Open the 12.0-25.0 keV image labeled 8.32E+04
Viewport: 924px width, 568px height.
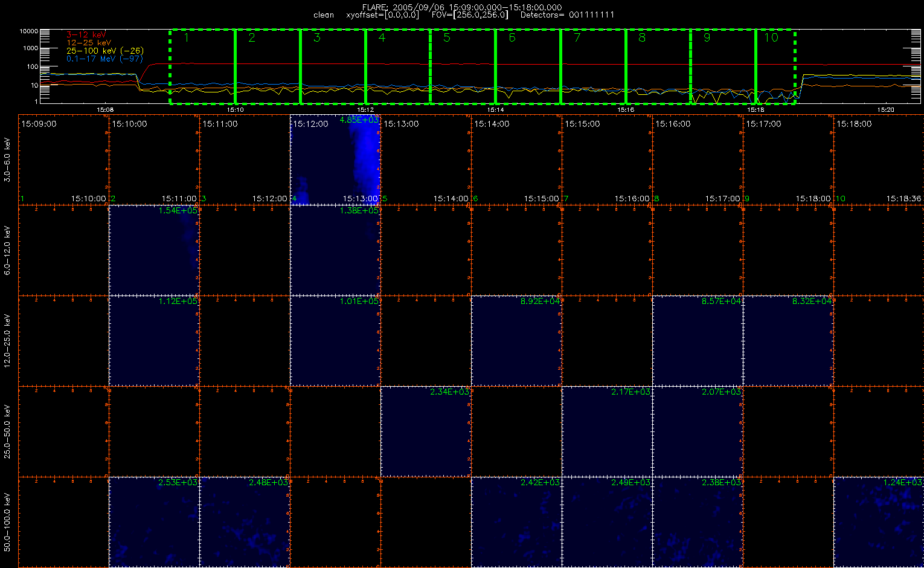click(788, 341)
